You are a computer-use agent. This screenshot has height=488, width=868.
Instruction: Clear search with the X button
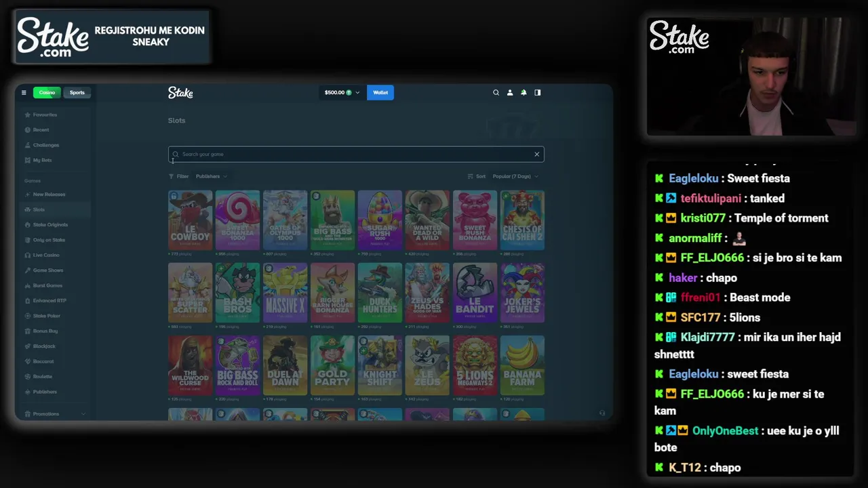536,155
